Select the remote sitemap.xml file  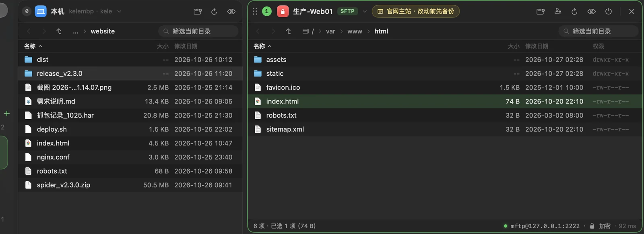445,129
